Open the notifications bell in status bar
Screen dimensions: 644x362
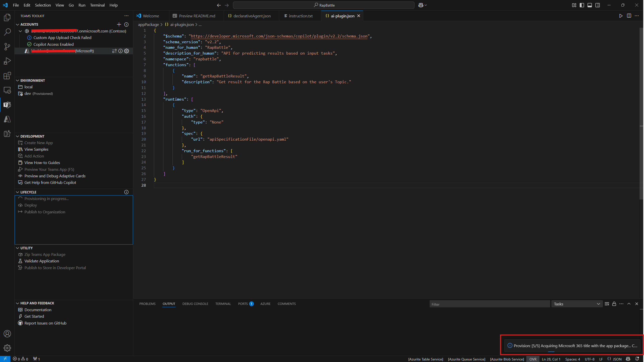tap(637, 359)
